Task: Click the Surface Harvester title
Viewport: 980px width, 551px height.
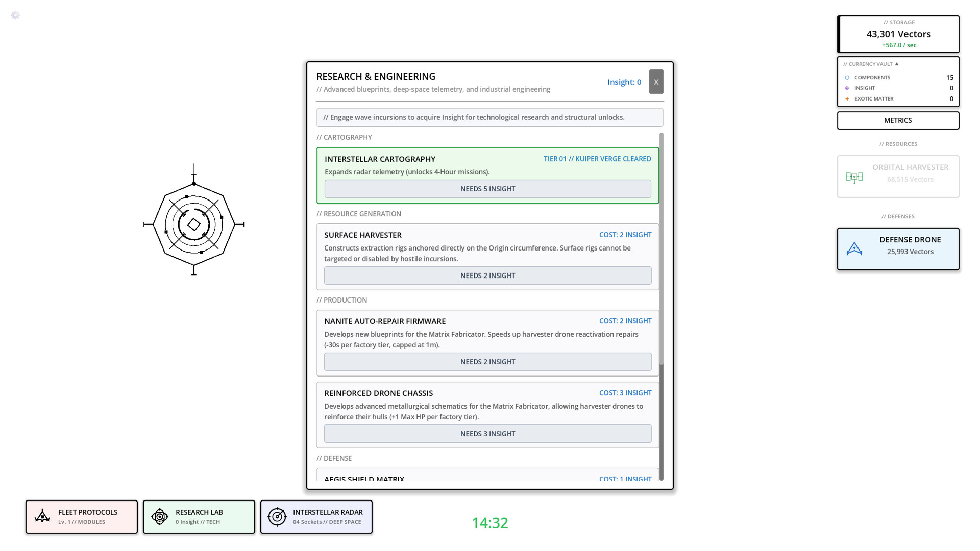Action: pos(363,235)
